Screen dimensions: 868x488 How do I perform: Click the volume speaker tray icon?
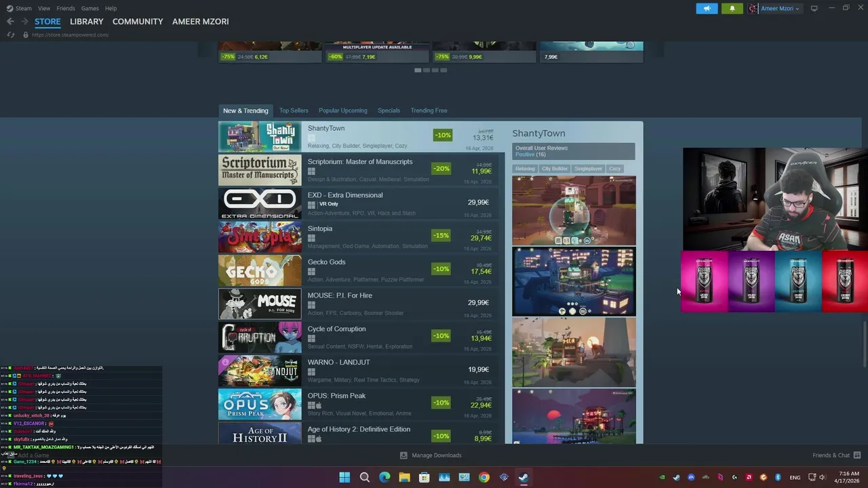[x=822, y=477]
